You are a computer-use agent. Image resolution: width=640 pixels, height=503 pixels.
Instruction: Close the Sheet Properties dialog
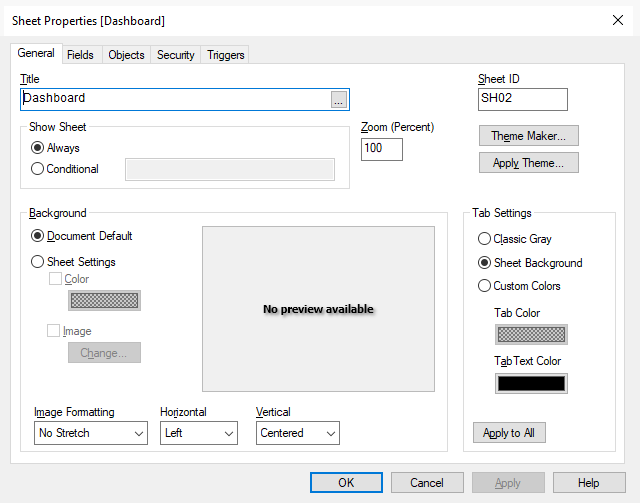point(616,20)
